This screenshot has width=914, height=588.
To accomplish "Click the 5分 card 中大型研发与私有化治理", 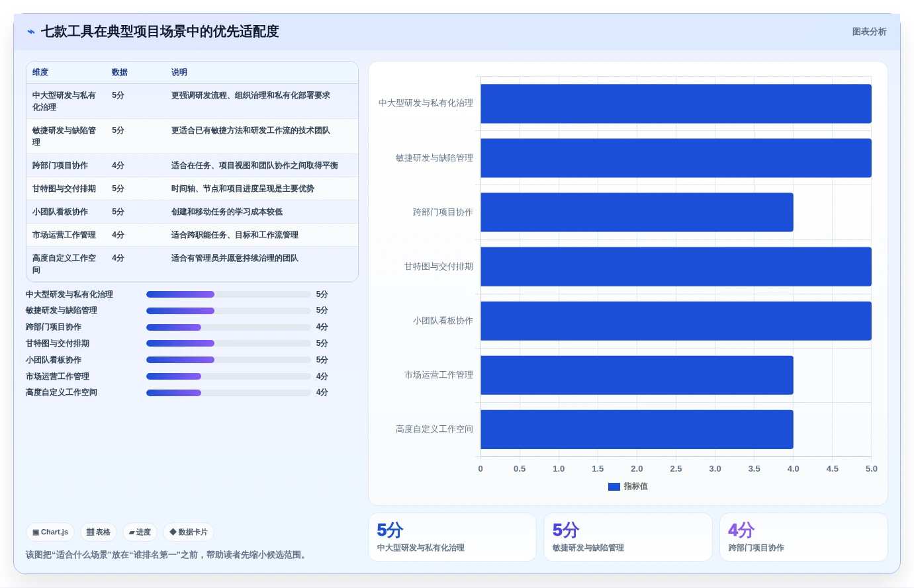I will point(452,537).
